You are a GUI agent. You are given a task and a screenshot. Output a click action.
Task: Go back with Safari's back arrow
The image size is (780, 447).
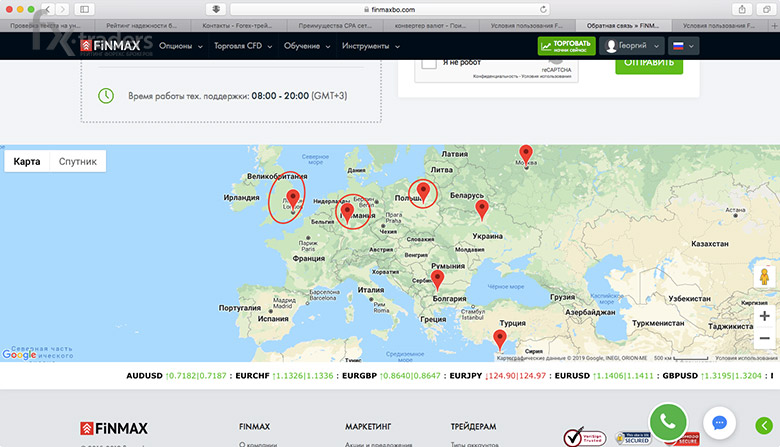click(x=48, y=9)
